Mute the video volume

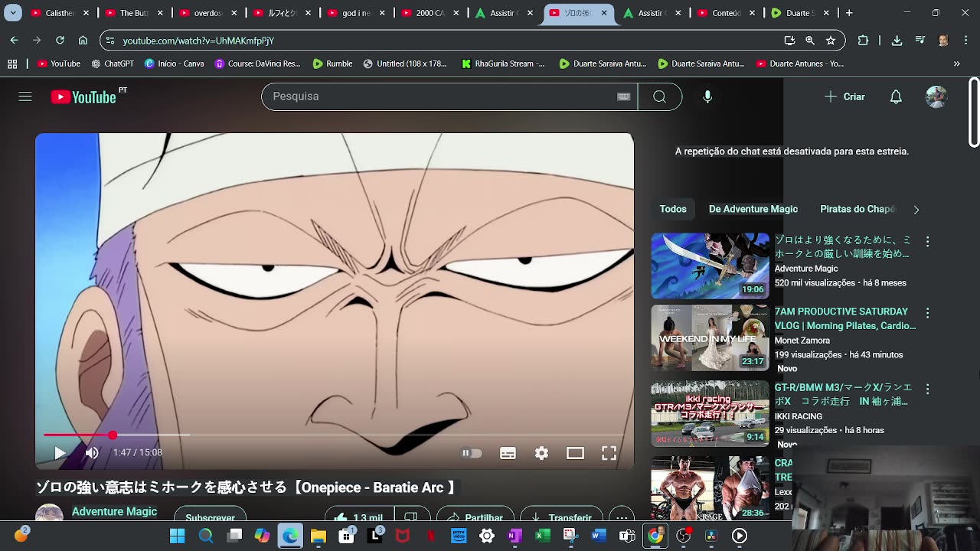coord(92,453)
